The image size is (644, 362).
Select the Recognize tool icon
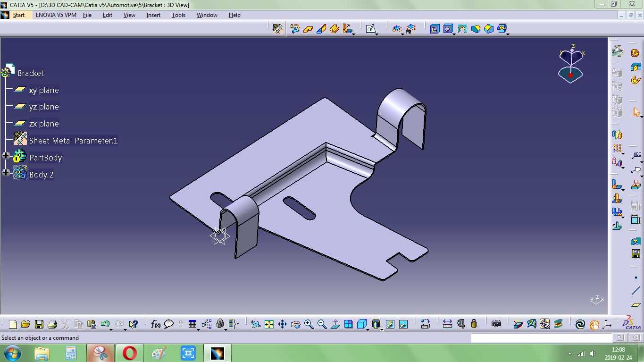[x=295, y=29]
